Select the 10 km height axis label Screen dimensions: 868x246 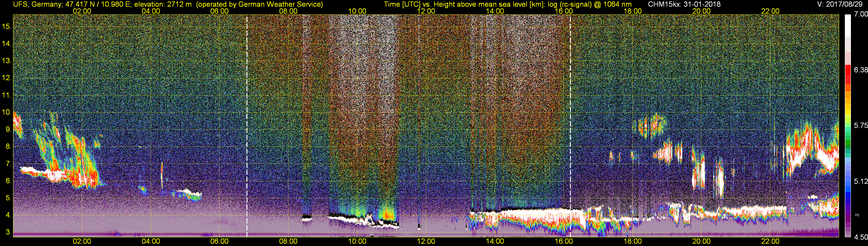click(x=7, y=112)
